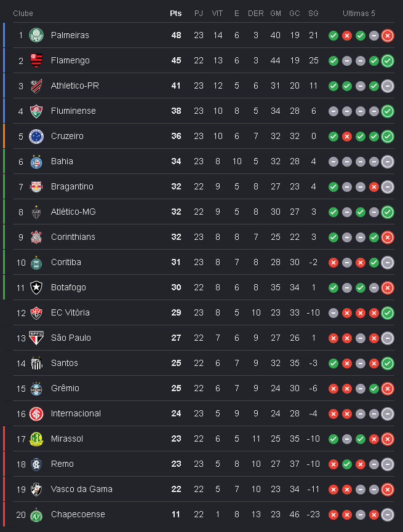Sort by the SG column header
403x532 pixels.
(313, 14)
